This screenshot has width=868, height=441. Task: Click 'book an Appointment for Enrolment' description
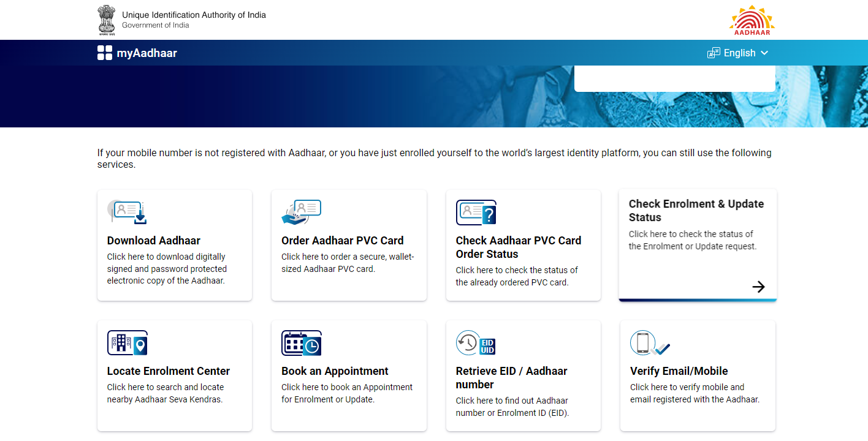pos(347,393)
